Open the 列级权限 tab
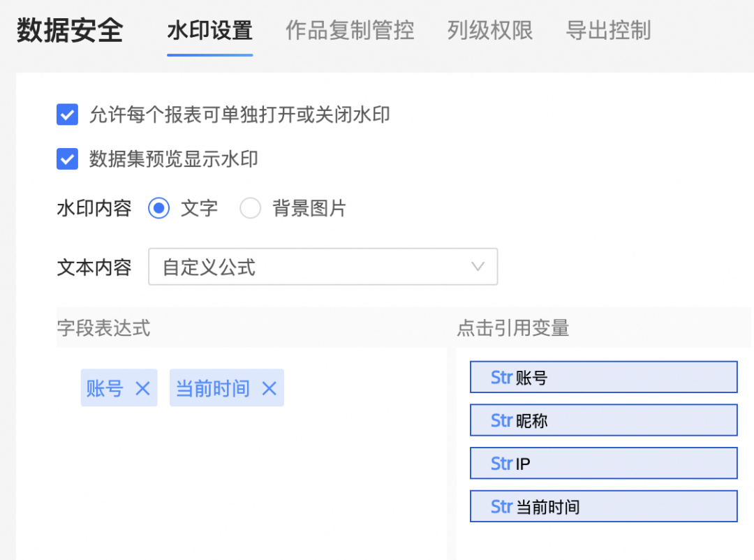The image size is (754, 560). coord(490,31)
